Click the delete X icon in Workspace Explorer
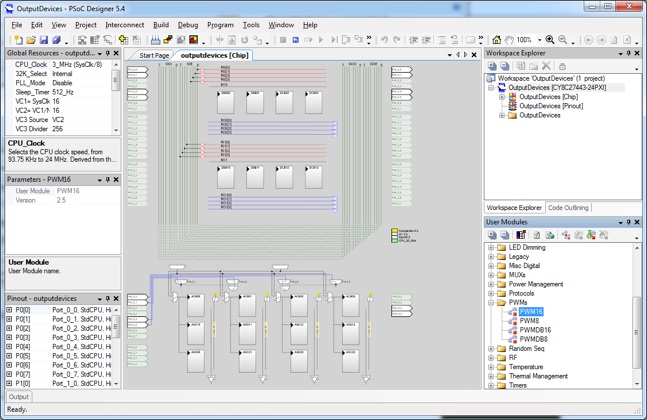 (x=546, y=66)
